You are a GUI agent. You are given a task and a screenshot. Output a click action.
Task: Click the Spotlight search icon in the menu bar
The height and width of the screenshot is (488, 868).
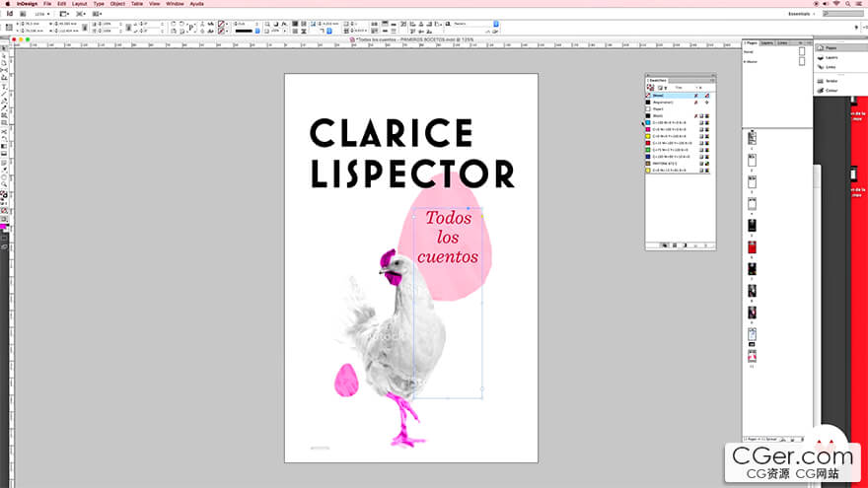[x=847, y=4]
